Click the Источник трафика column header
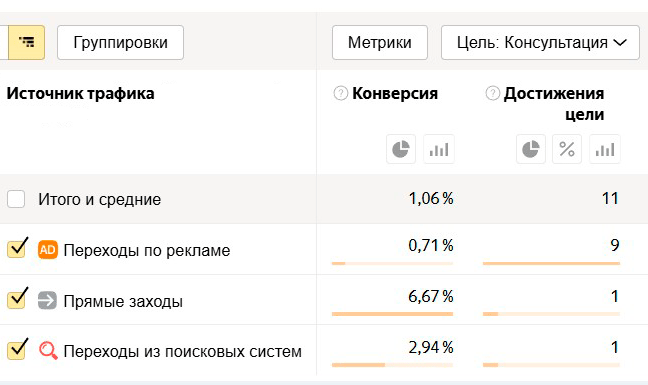Image resolution: width=648 pixels, height=385 pixels. [x=81, y=93]
